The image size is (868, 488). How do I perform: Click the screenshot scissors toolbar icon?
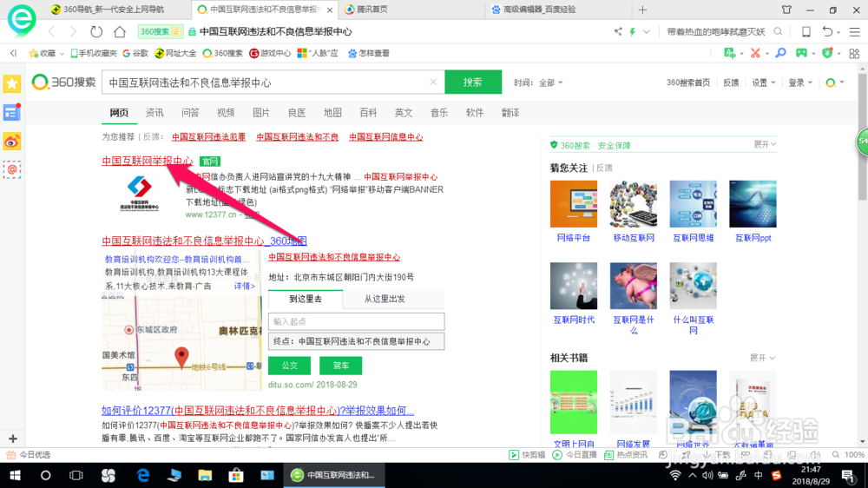pos(755,53)
